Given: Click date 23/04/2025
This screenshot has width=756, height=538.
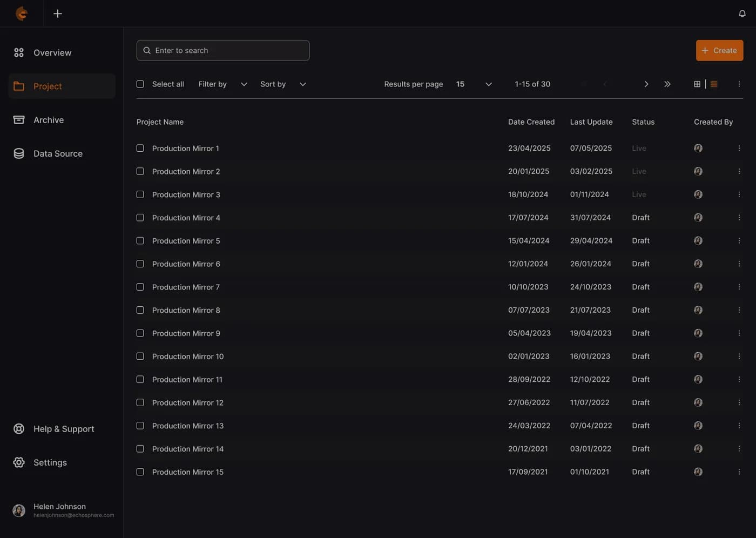Looking at the screenshot, I should (x=529, y=148).
